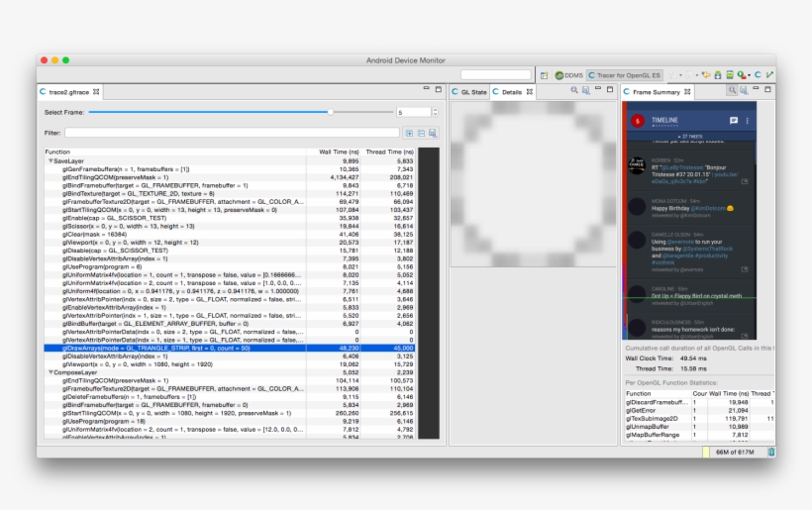This screenshot has height=510, width=812.
Task: Switch to the GL State tab
Action: coord(469,92)
